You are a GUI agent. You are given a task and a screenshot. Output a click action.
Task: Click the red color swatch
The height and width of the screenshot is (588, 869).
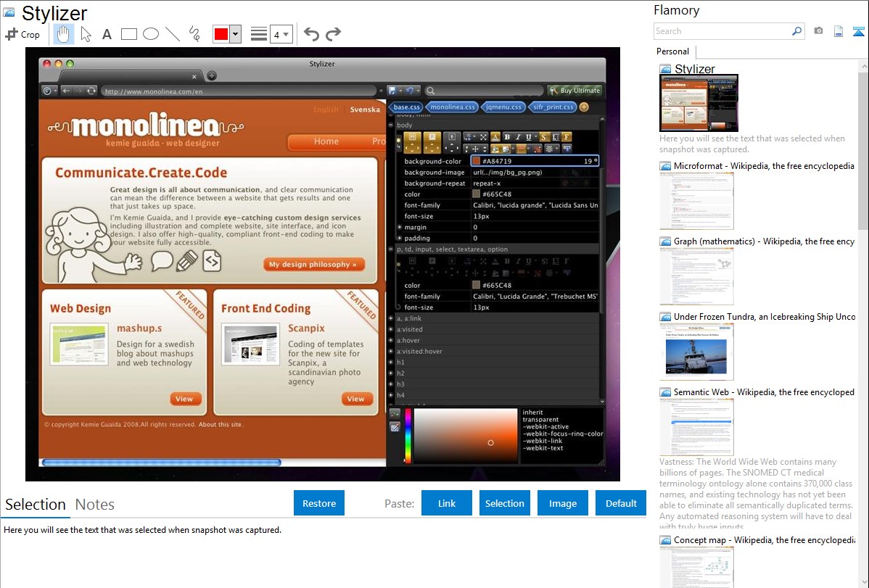(221, 34)
